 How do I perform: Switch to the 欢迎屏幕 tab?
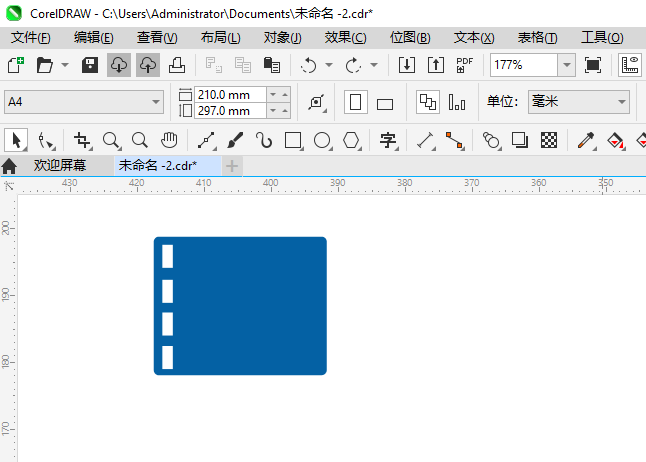tap(60, 166)
